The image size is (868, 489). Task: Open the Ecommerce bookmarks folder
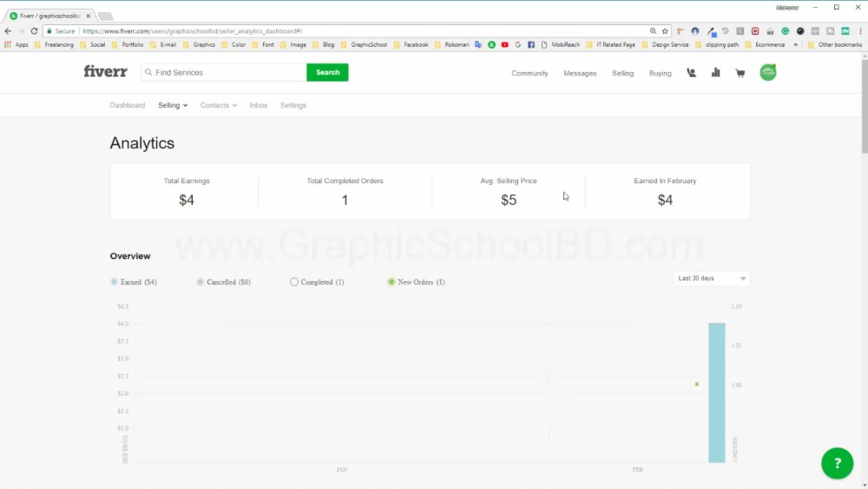765,44
